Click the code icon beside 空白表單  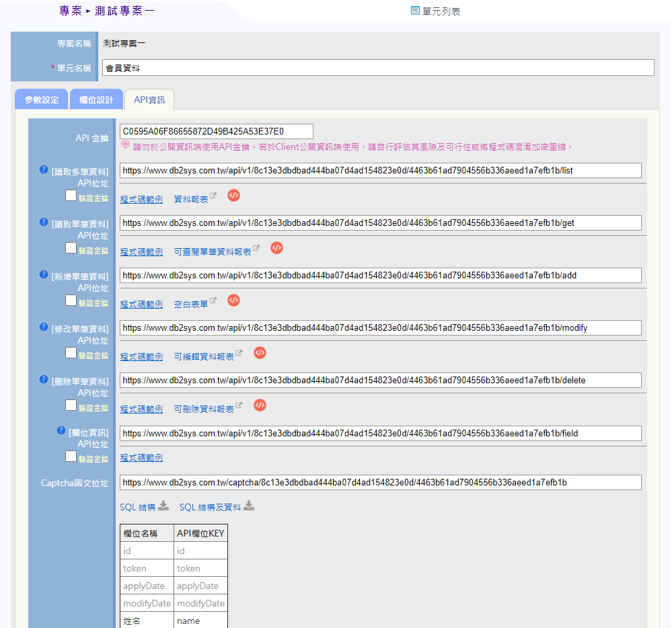tap(233, 301)
